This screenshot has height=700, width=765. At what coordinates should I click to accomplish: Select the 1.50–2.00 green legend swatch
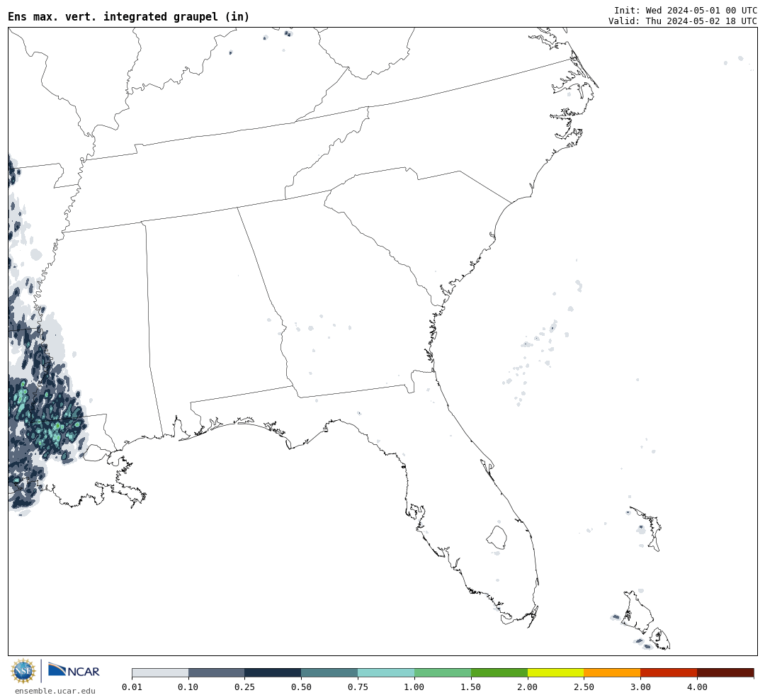[499, 672]
